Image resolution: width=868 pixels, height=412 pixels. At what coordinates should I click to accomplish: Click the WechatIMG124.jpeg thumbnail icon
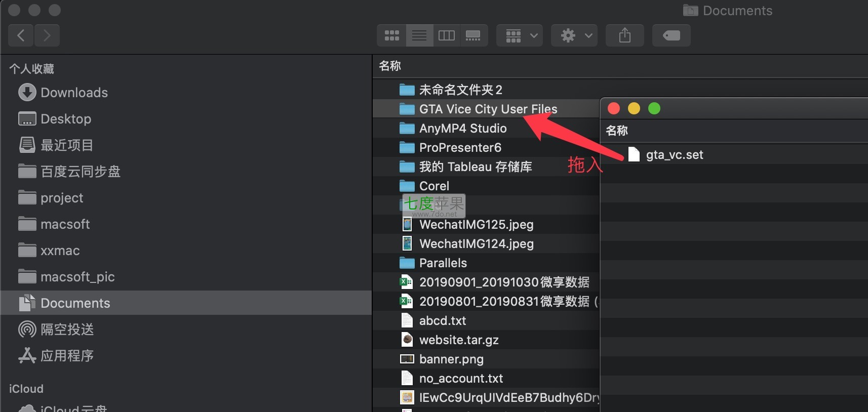(x=407, y=243)
